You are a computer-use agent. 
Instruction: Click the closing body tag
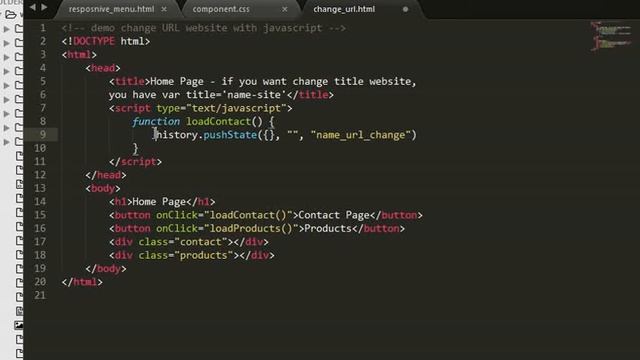[106, 269]
